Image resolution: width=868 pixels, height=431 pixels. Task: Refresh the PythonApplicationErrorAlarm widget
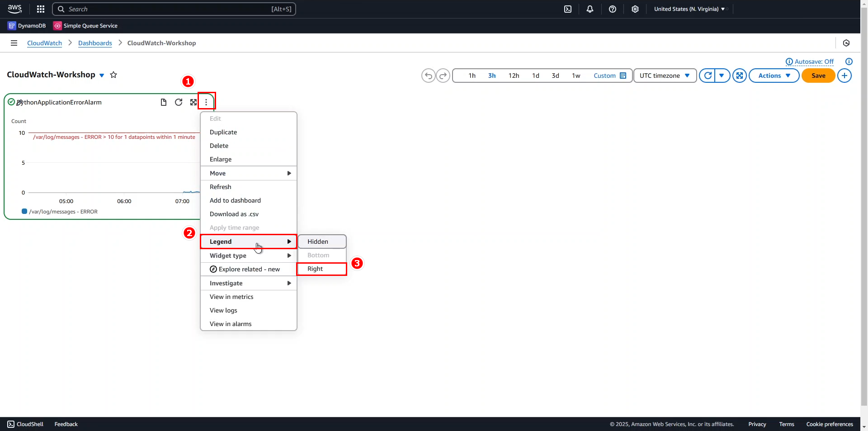tap(179, 102)
